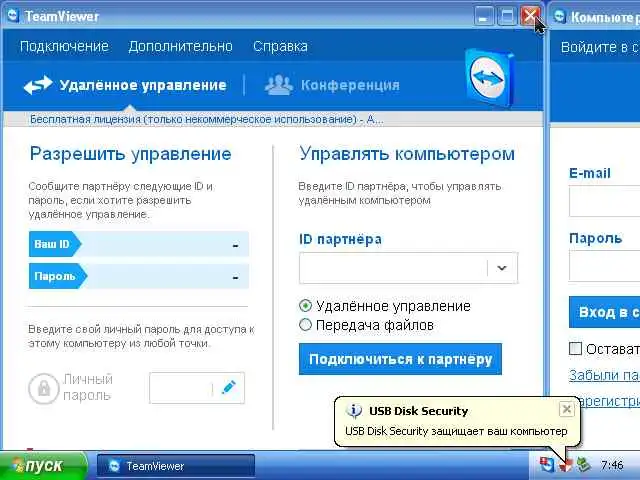Click TeamViewer title bar icon
Image resolution: width=640 pixels, height=480 pixels.
tap(14, 16)
